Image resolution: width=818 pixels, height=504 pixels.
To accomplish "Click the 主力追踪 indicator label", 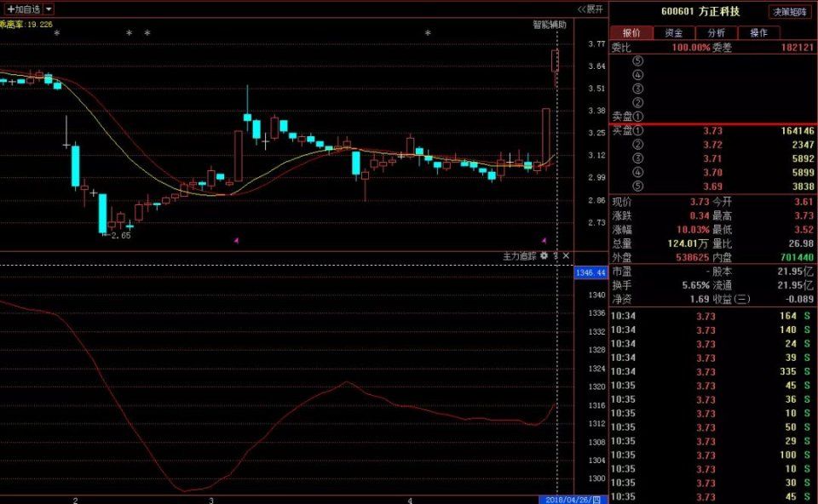I will pyautogui.click(x=519, y=255).
